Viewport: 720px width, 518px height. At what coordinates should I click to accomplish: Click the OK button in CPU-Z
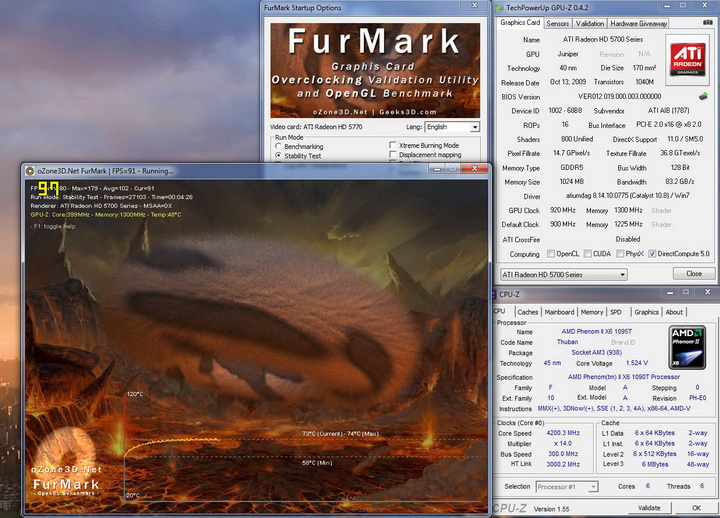click(697, 508)
